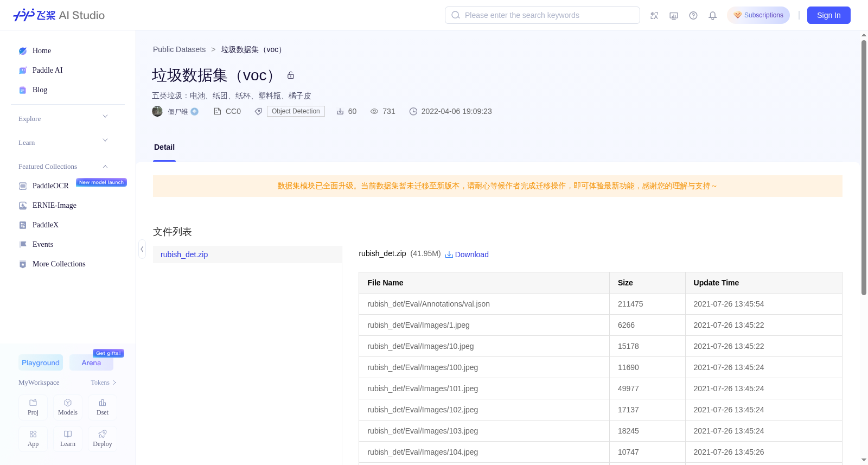
Task: Open the notifications bell icon
Action: point(713,16)
